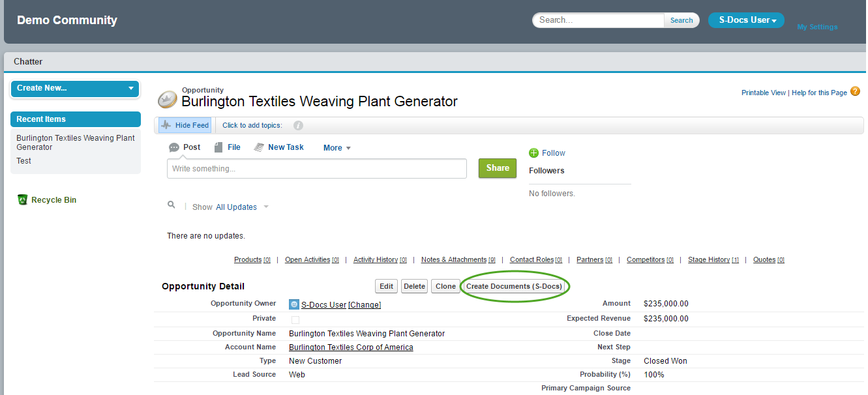Click the Type value New Customer
This screenshot has width=868, height=395.
click(x=315, y=361)
